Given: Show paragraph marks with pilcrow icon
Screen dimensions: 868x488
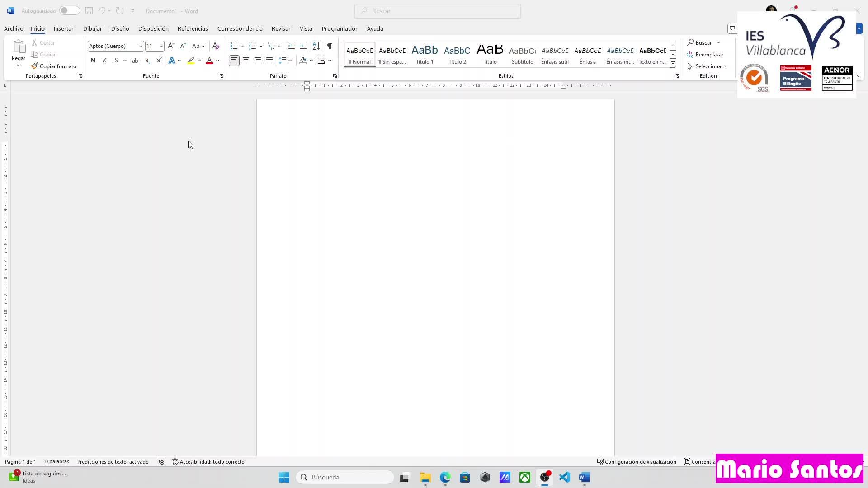Looking at the screenshot, I should 330,46.
